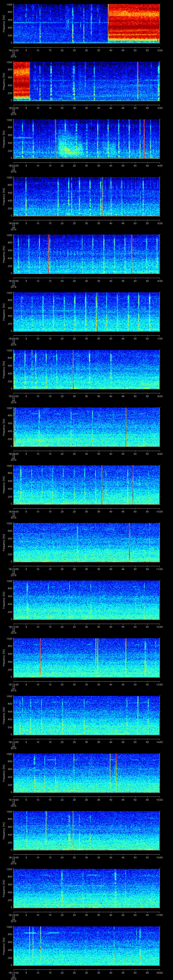Select the spectrogram panel starting at 18:09:00
Image resolution: width=173 pixels, height=980 pixels.
pos(87,485)
